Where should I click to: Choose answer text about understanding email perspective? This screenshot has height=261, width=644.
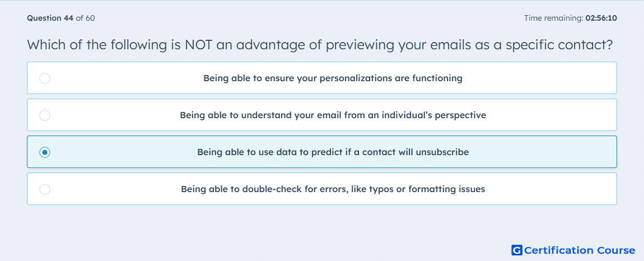tap(333, 115)
